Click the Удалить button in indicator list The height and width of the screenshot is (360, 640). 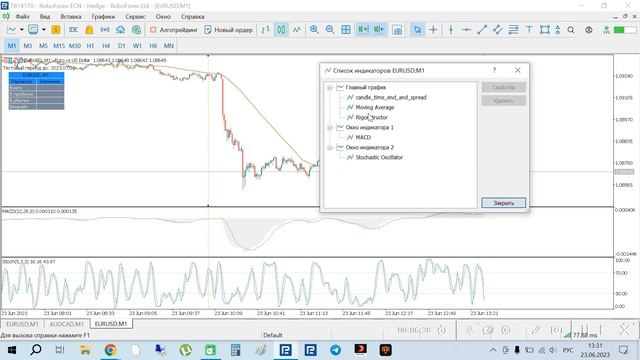(x=504, y=100)
